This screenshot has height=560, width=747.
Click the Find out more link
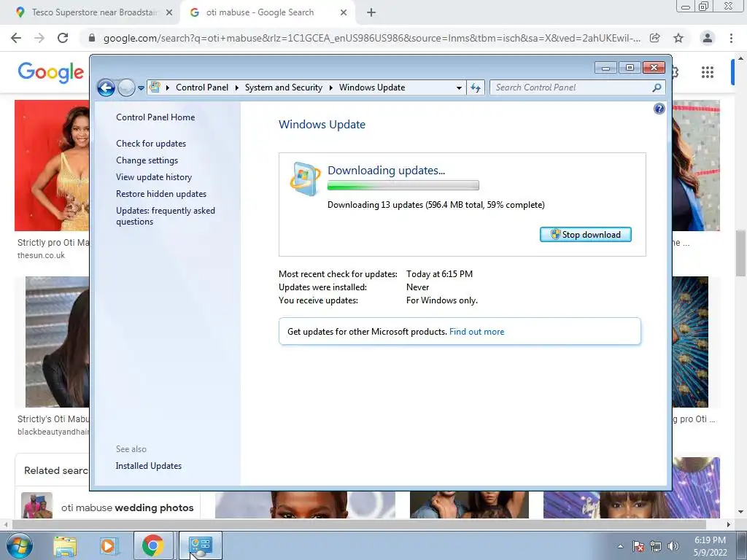point(476,332)
